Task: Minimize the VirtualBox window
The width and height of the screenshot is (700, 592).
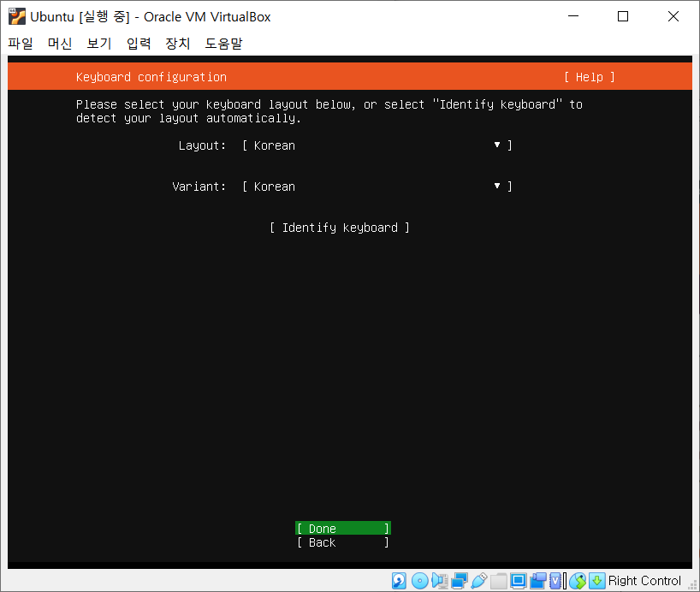Action: pos(573,16)
